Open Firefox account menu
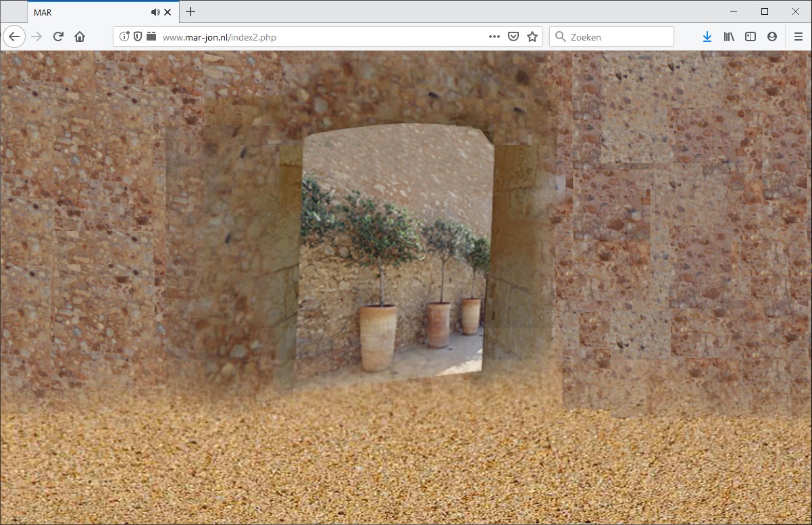 pyautogui.click(x=772, y=36)
